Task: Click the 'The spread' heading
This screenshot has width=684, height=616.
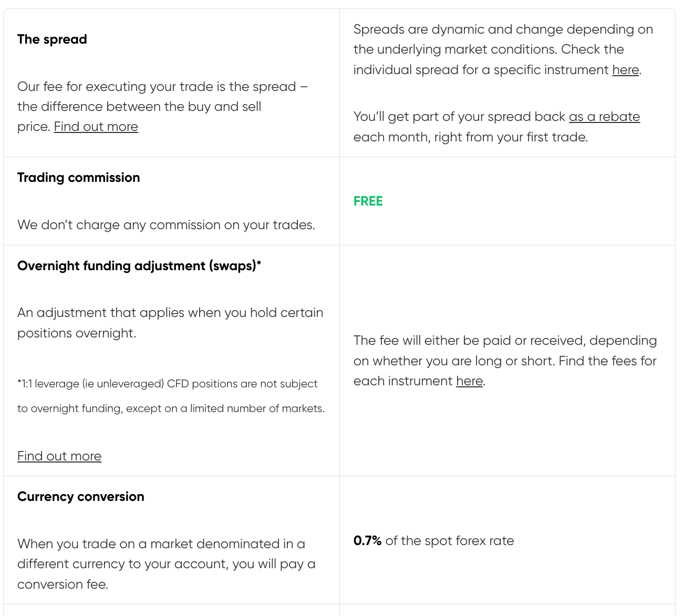Action: point(52,39)
